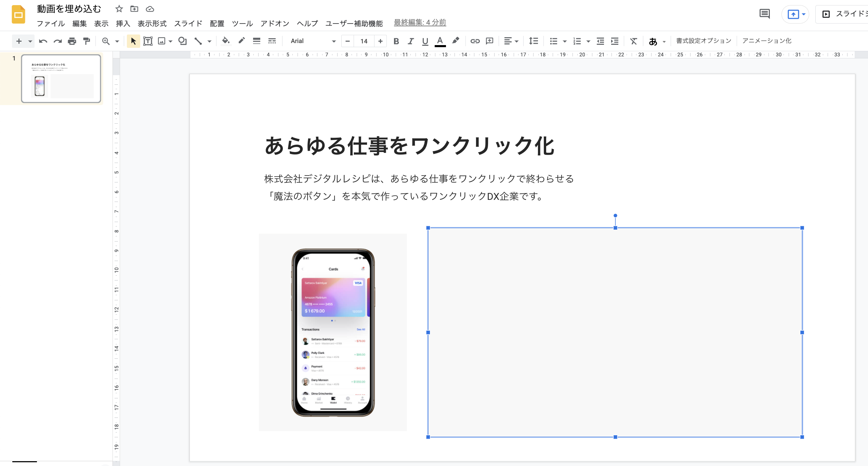Image resolution: width=868 pixels, height=466 pixels.
Task: Open the スライド menu
Action: click(x=188, y=23)
